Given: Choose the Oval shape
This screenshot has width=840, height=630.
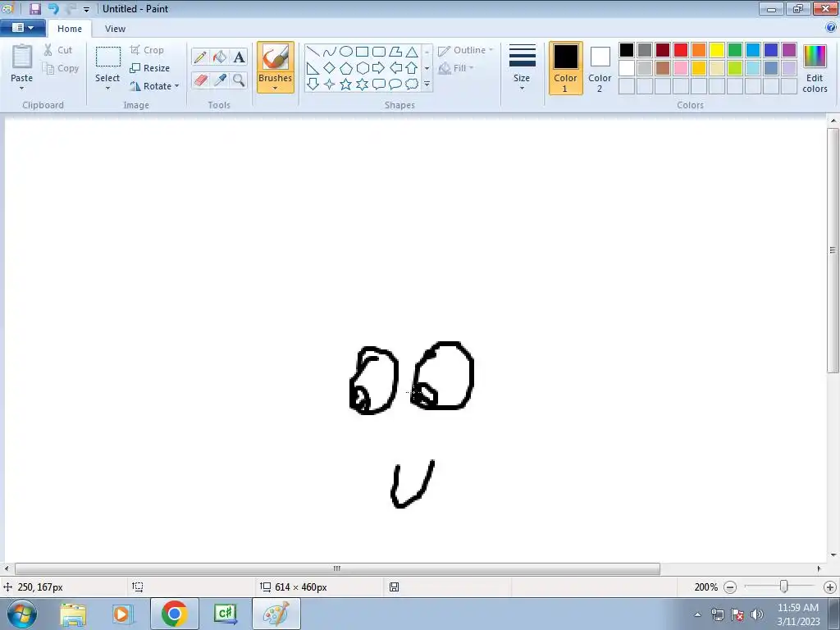Looking at the screenshot, I should click(346, 52).
